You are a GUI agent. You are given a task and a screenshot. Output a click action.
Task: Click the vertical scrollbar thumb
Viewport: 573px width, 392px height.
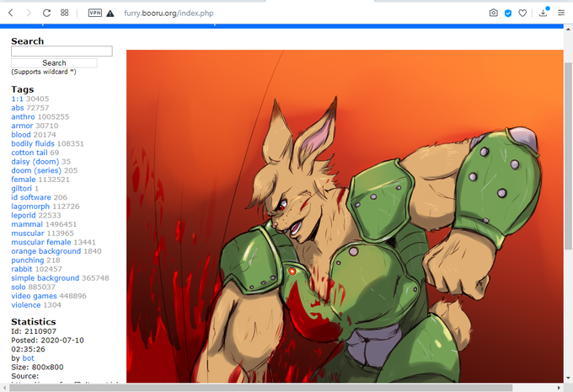(x=568, y=156)
